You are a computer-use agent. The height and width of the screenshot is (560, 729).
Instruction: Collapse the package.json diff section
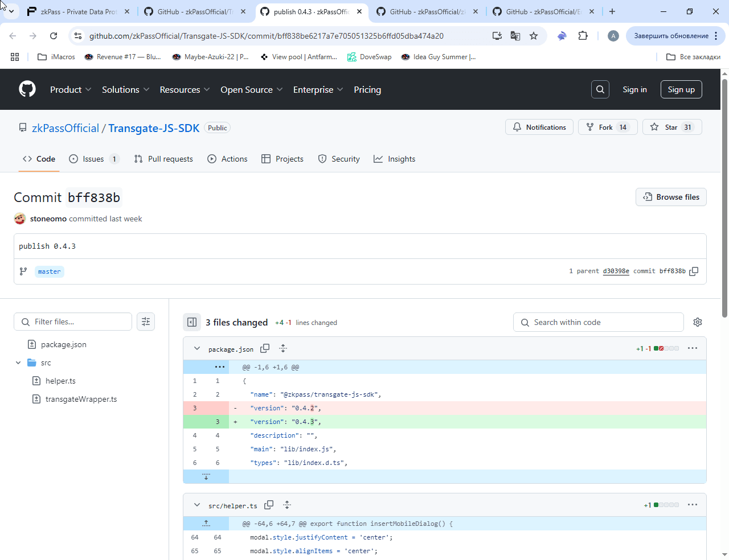pos(197,348)
